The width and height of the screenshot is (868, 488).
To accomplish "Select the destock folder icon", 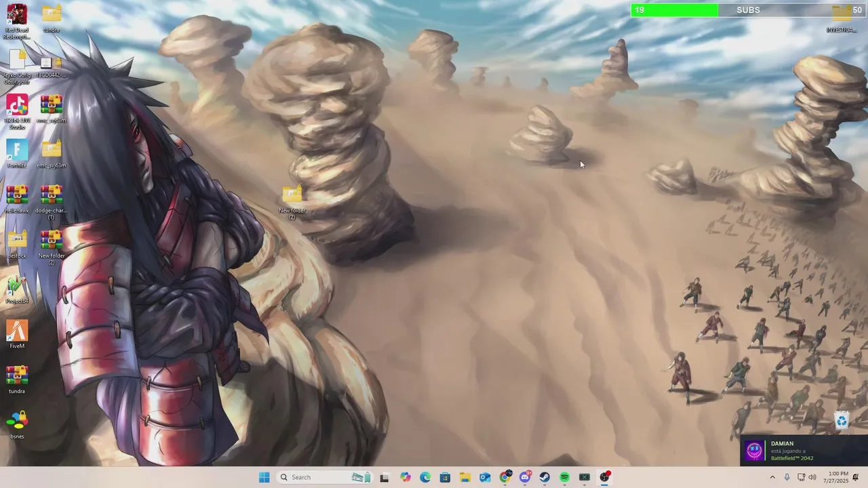I will (17, 244).
